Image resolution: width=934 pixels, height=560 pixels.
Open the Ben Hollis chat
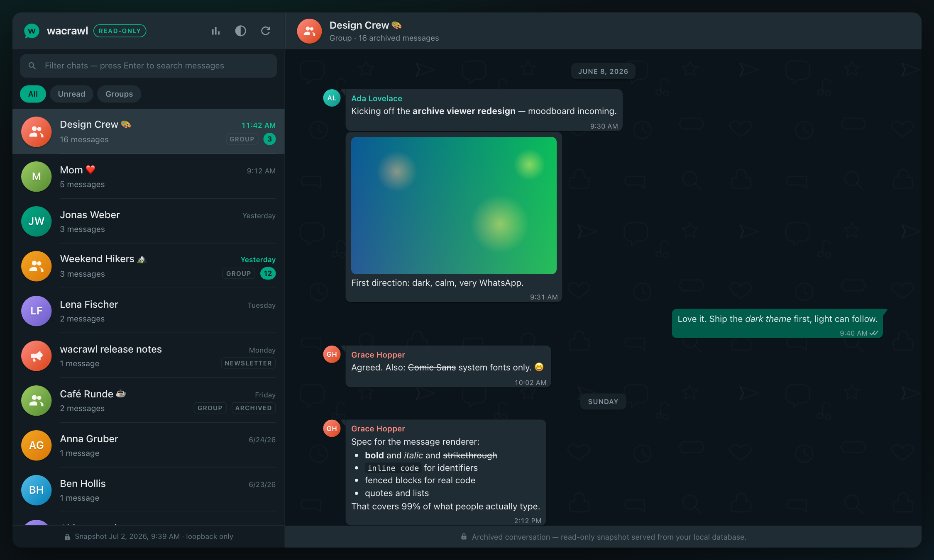148,490
